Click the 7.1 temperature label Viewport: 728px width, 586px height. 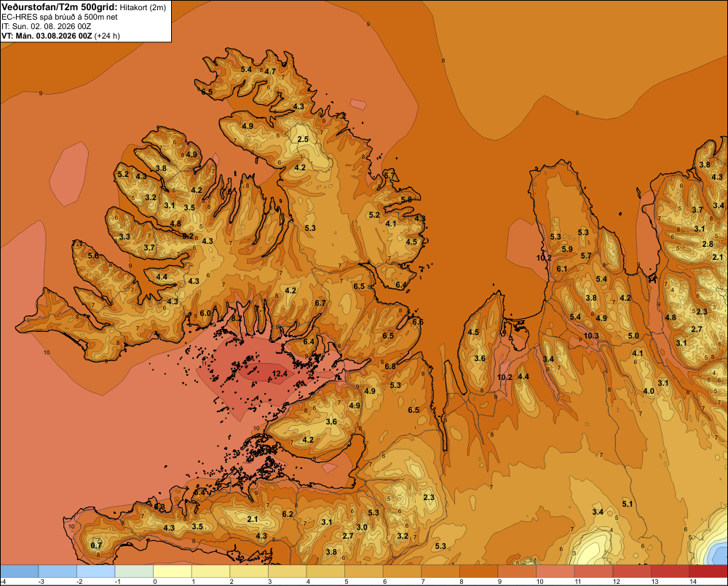(x=78, y=244)
